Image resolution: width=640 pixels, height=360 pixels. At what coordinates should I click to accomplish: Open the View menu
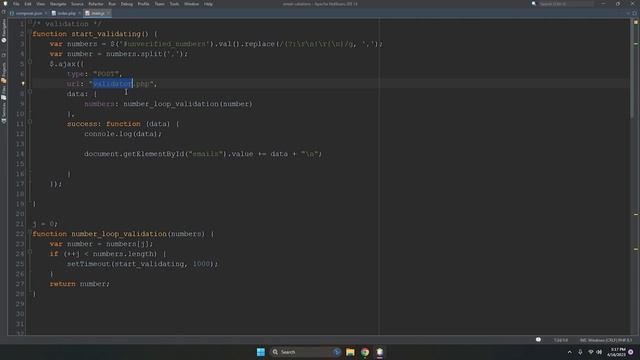[x=41, y=4]
